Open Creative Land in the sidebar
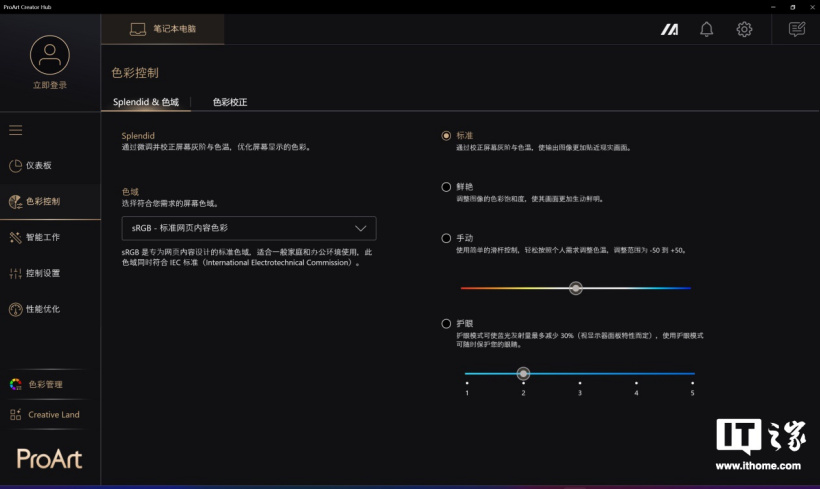Viewport: 820px width, 489px height. pyautogui.click(x=50, y=414)
